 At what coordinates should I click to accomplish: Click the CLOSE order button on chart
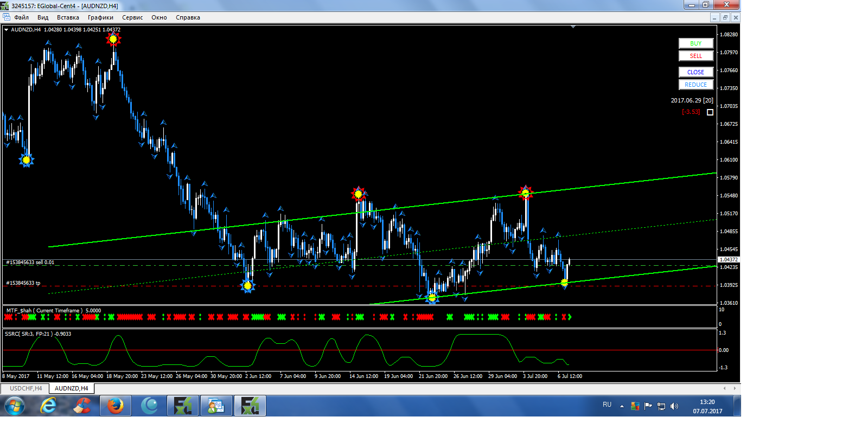click(696, 72)
